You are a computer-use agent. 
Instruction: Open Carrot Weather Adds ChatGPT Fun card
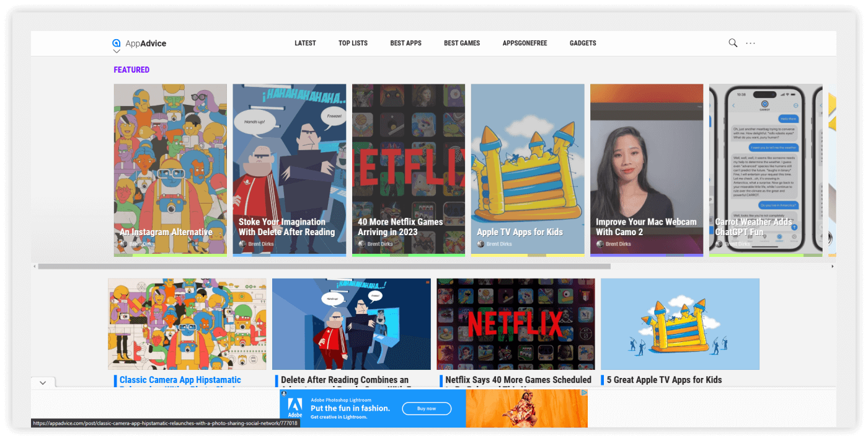click(766, 170)
